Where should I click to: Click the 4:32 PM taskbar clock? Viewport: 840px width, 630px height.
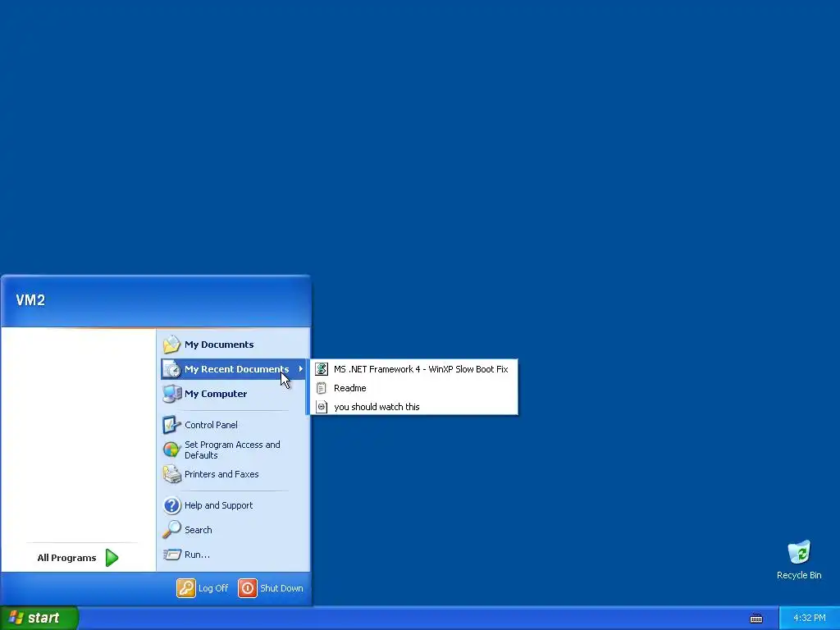click(x=810, y=619)
